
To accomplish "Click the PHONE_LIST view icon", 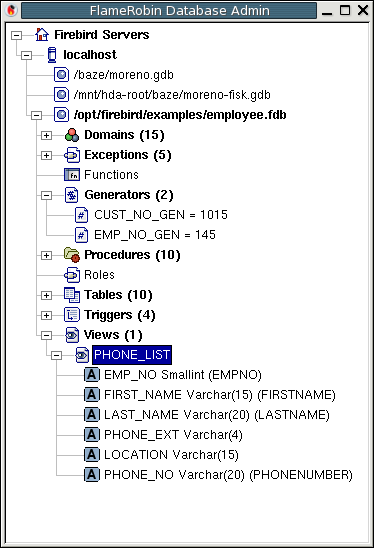I will click(82, 355).
